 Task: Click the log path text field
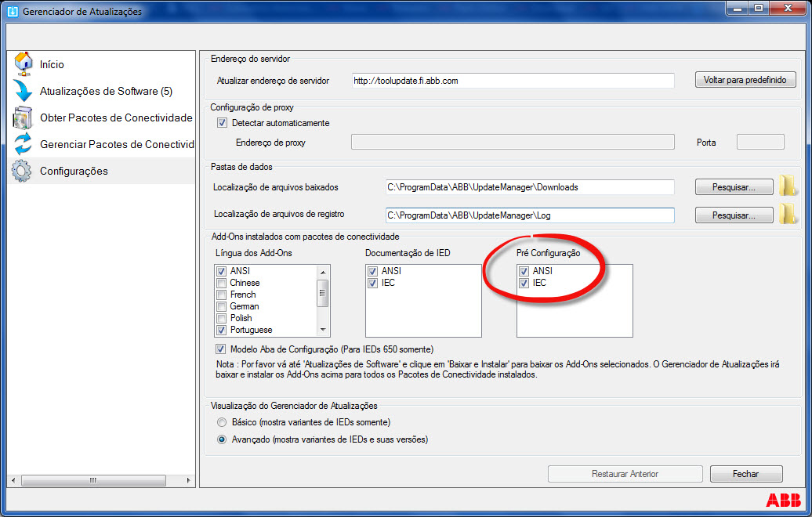point(530,215)
